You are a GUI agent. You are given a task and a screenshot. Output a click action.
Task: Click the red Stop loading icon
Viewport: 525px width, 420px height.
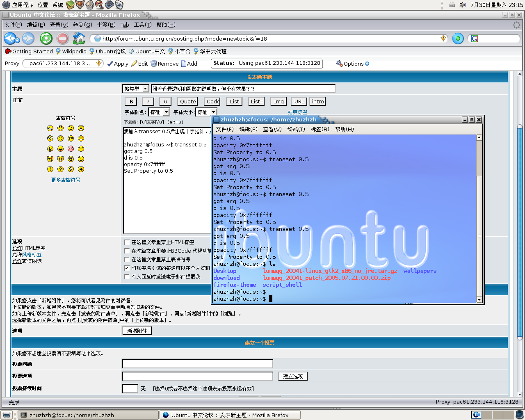click(63, 39)
